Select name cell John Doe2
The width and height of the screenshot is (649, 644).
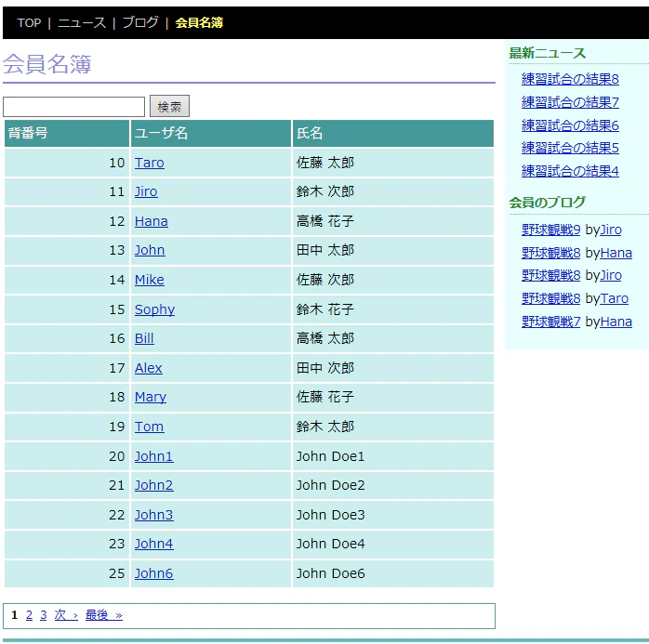tap(393, 485)
